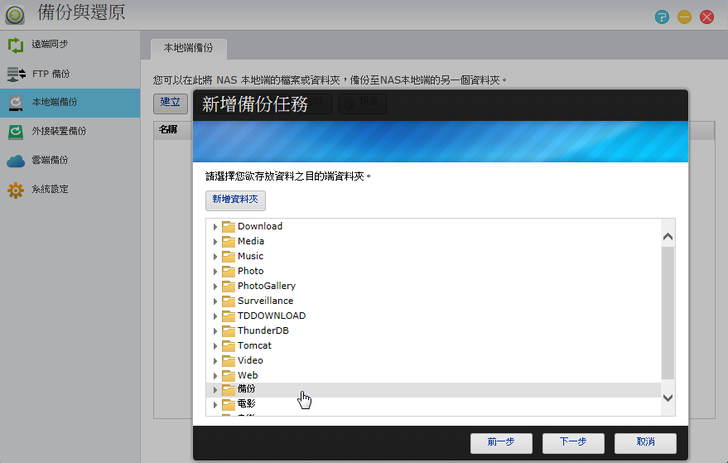Expand the Media folder arrow
The width and height of the screenshot is (728, 463).
click(x=215, y=242)
